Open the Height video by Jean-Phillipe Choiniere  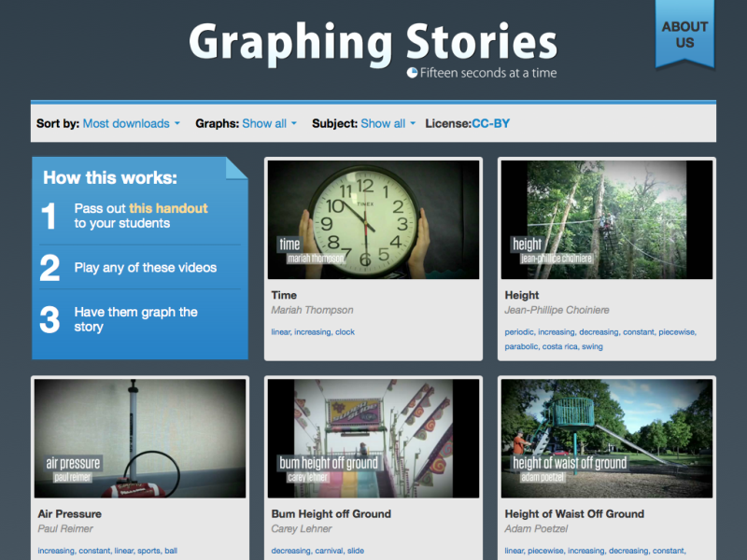(521, 294)
